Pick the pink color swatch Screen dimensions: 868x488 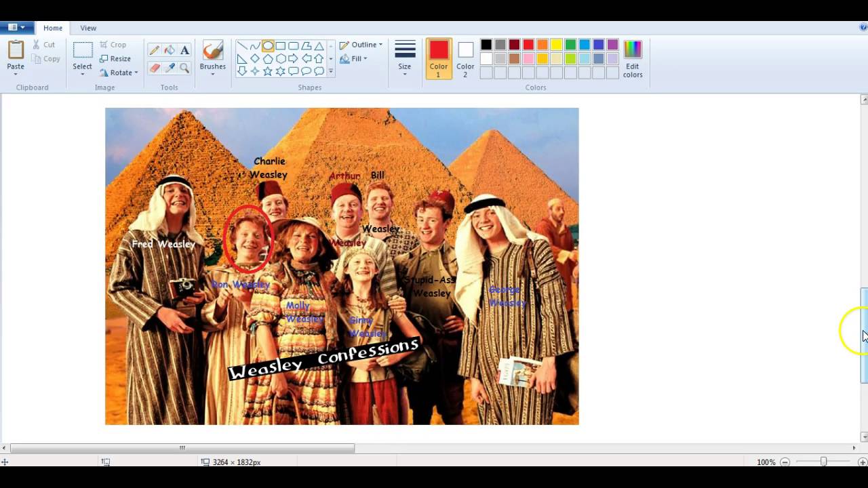coord(528,59)
